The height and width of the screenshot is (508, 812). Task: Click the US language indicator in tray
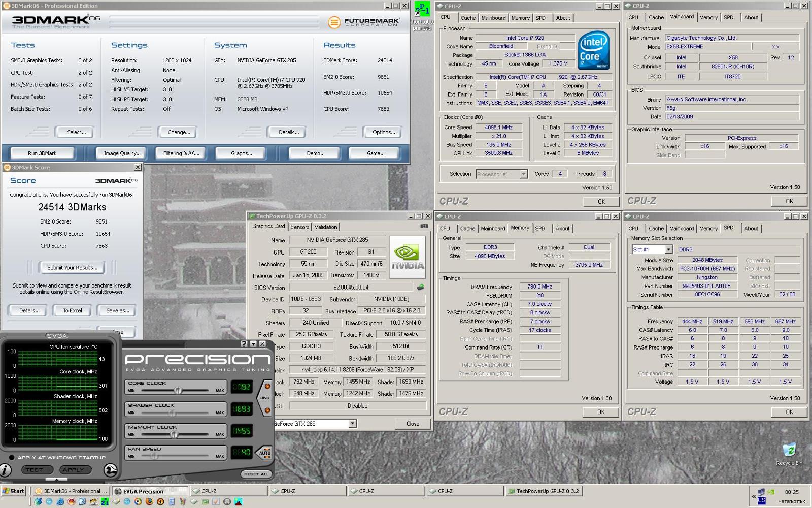click(761, 500)
